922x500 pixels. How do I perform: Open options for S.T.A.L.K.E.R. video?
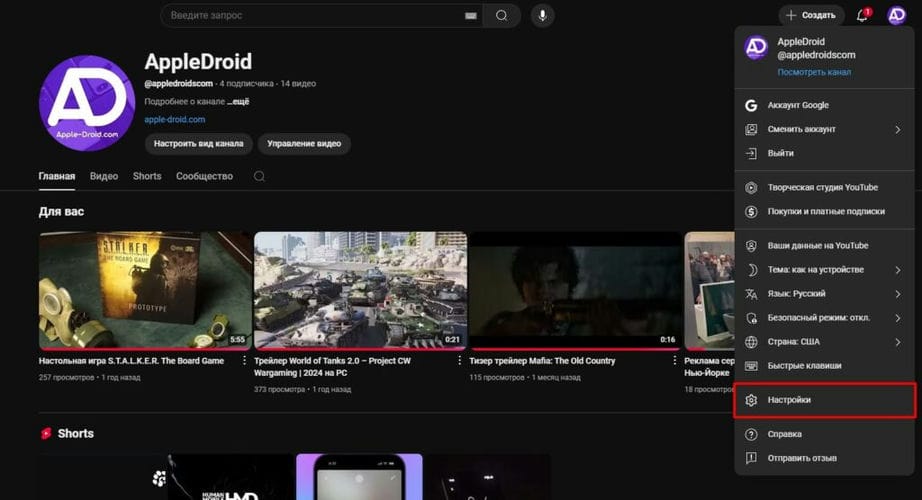point(245,361)
